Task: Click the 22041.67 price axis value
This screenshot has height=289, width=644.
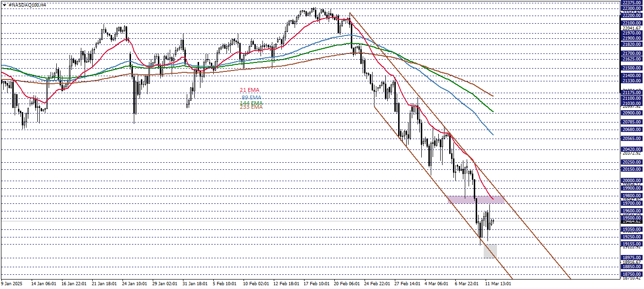Action: coord(632,28)
